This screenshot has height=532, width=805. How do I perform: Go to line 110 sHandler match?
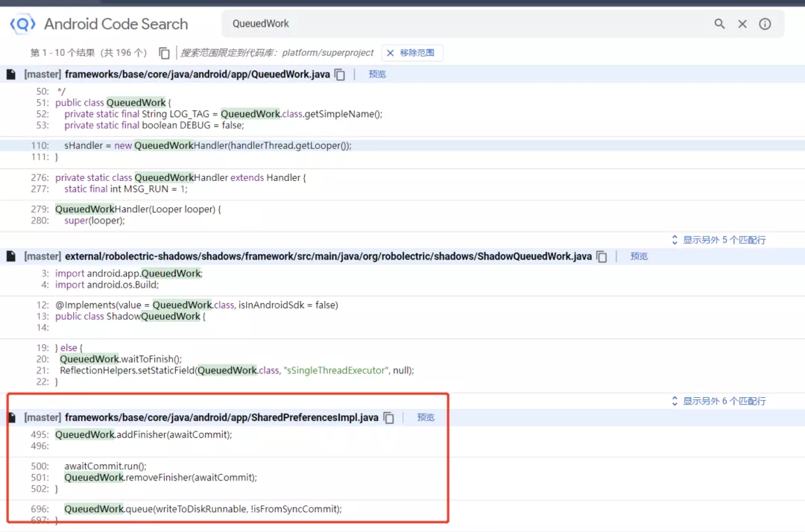(207, 145)
